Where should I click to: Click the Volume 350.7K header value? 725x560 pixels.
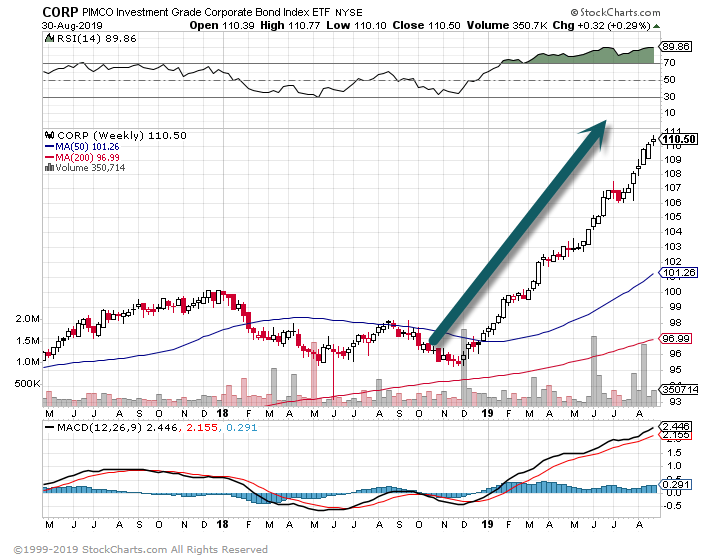pos(506,25)
